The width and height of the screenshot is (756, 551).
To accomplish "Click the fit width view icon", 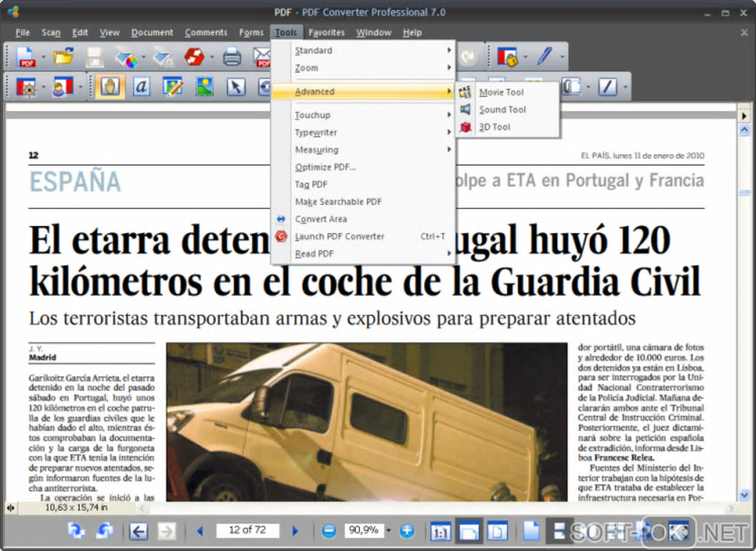I will coord(468,532).
